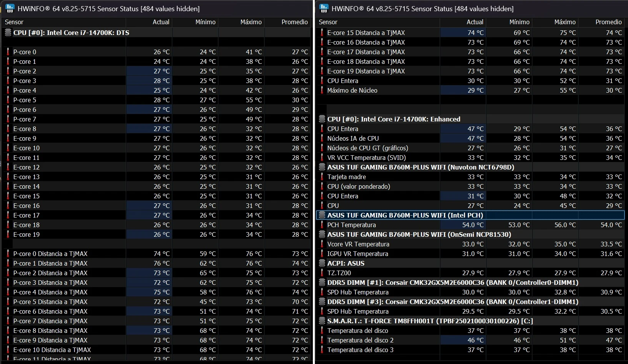Click thermometer icon next to P-core 5
This screenshot has height=364, width=628.
[8, 100]
